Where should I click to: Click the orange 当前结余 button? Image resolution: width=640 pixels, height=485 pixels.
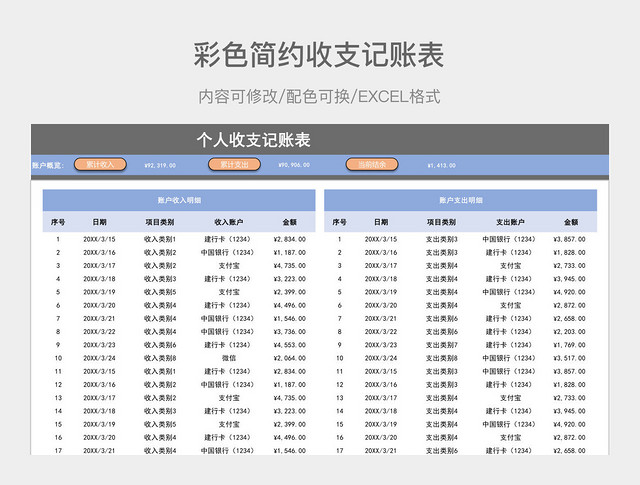372,165
